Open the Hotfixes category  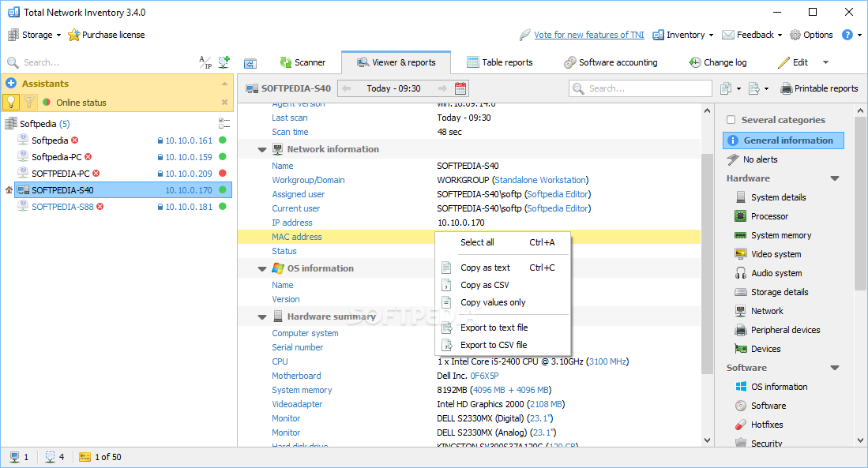point(759,425)
